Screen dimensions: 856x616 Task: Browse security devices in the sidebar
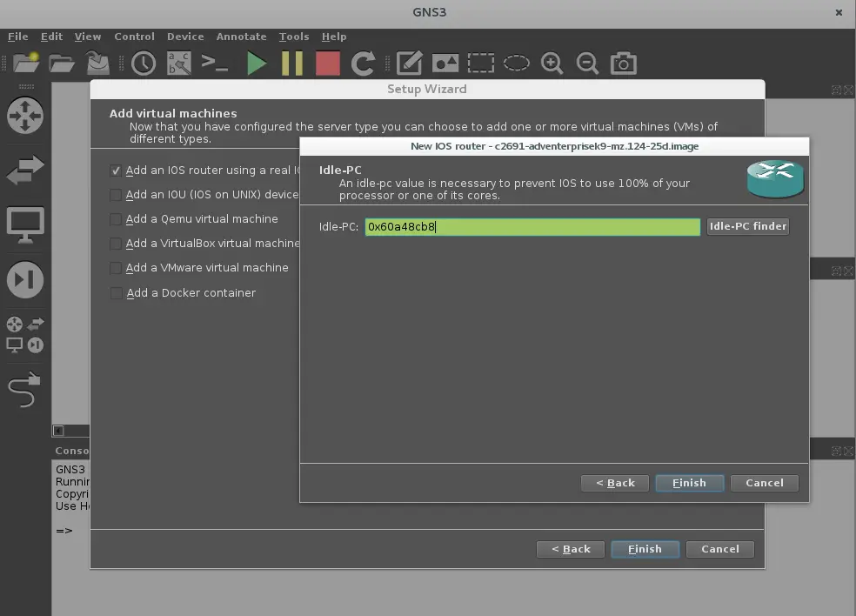tap(25, 280)
